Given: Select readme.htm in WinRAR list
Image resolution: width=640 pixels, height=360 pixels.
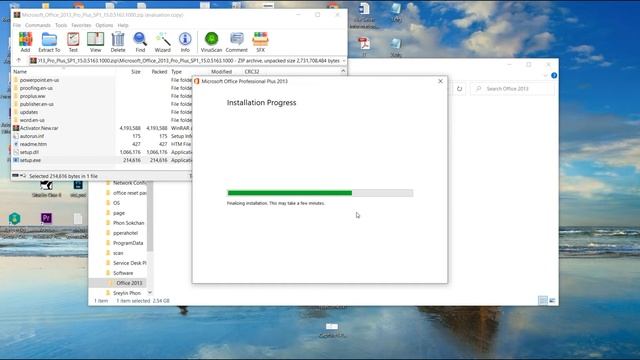Looking at the screenshot, I should (x=33, y=144).
